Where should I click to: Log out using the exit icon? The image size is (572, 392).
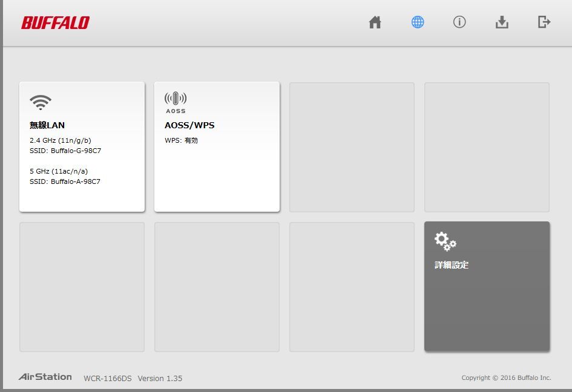(544, 22)
